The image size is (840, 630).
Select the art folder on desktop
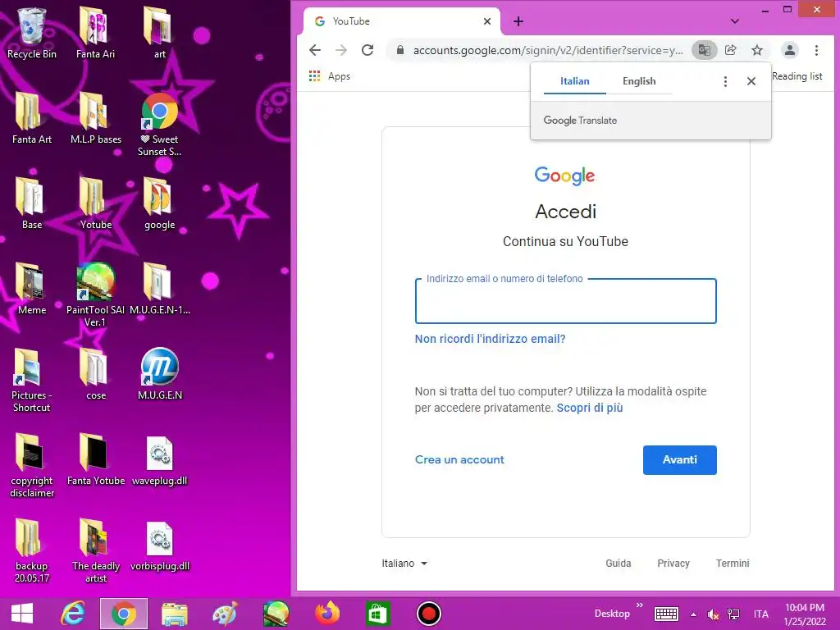coord(160,33)
